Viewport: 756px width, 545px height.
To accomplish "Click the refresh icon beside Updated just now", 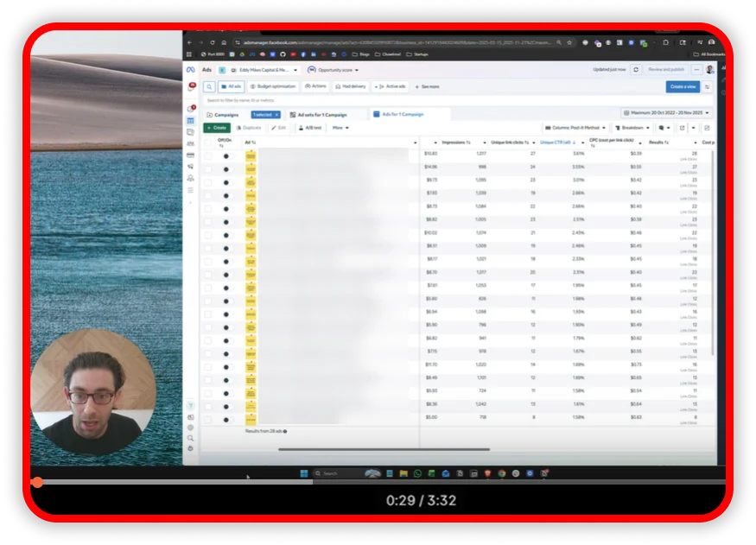I will [636, 69].
